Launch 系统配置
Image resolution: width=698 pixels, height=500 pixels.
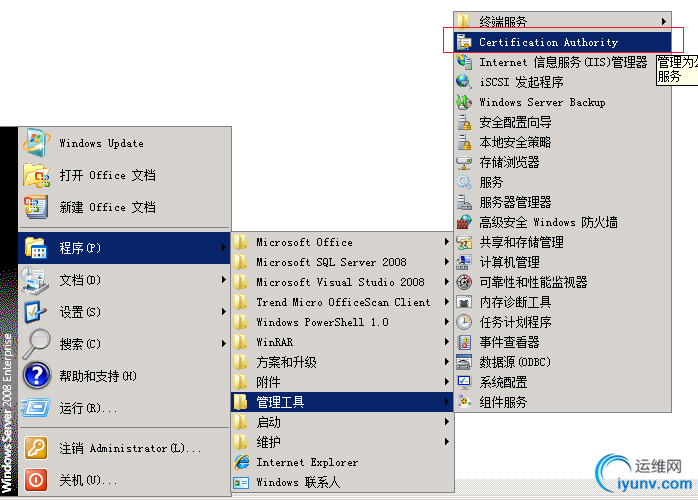click(563, 382)
